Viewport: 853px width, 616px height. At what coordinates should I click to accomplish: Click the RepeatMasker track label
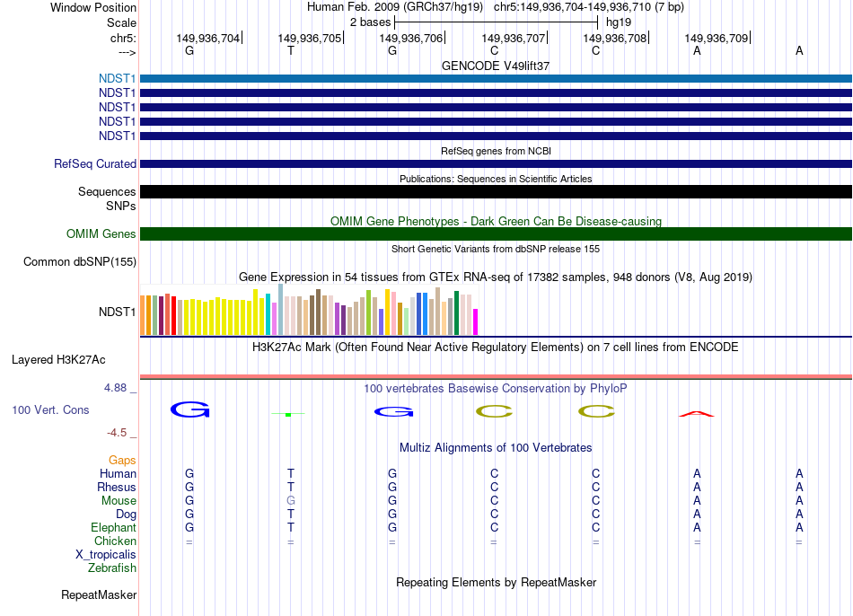(99, 594)
